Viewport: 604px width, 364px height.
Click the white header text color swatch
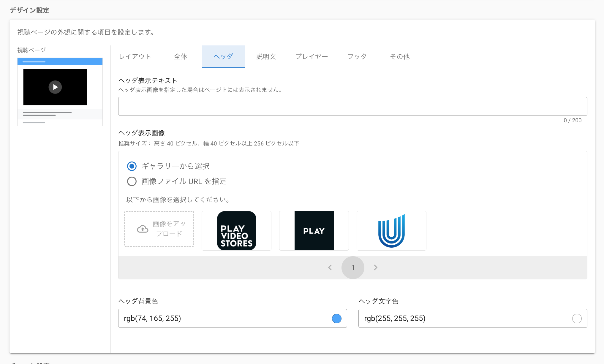coord(577,319)
